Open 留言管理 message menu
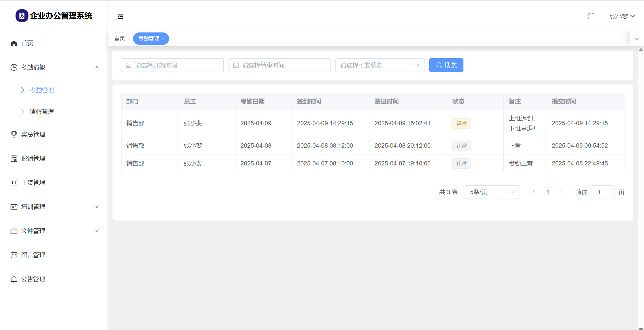This screenshot has width=644, height=330. 33,255
